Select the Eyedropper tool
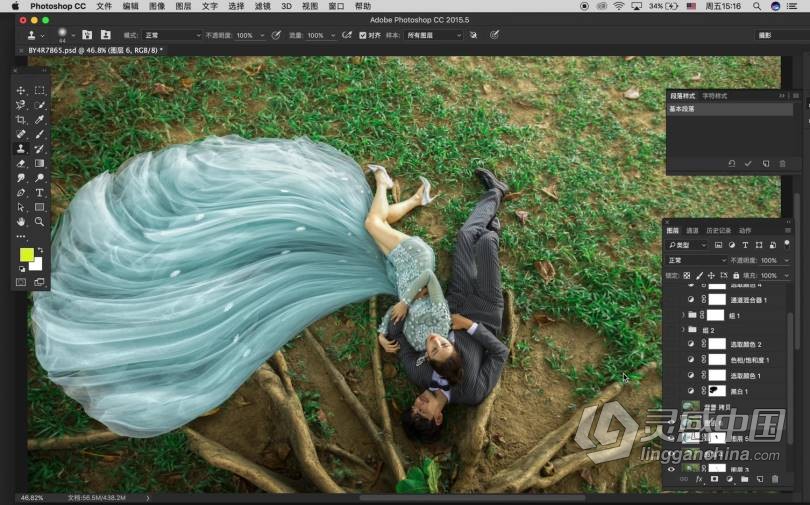810x505 pixels. (39, 119)
